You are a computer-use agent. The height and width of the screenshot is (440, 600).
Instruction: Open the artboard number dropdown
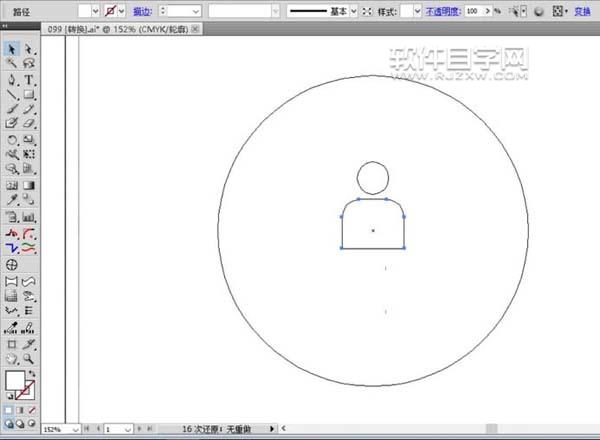pos(129,429)
